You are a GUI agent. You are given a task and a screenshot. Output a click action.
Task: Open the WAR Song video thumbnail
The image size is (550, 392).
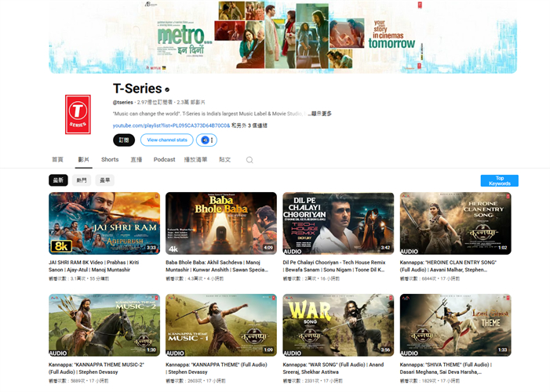(x=338, y=325)
